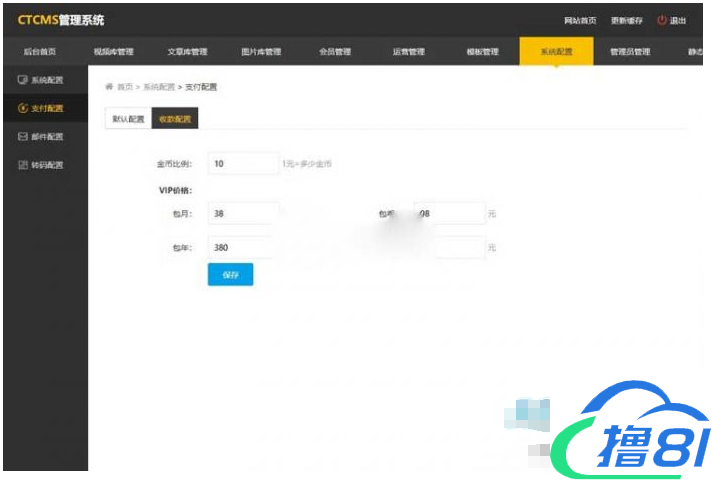The image size is (712, 480).
Task: Click the 更新缓存 link in the header
Action: 627,21
